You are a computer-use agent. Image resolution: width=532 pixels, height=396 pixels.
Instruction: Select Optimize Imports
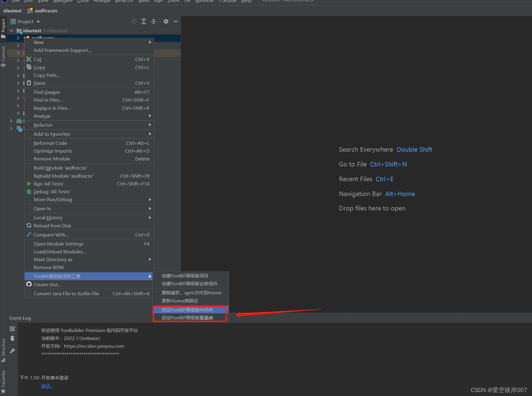(89, 151)
